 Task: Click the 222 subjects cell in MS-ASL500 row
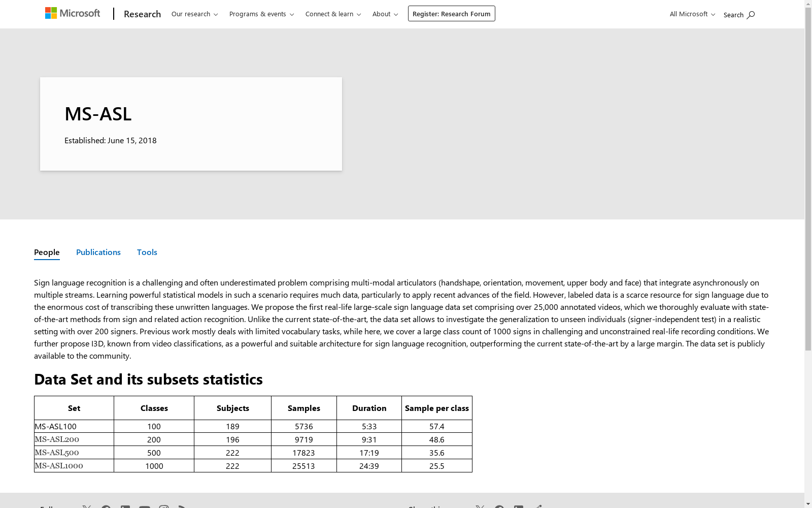pos(232,453)
